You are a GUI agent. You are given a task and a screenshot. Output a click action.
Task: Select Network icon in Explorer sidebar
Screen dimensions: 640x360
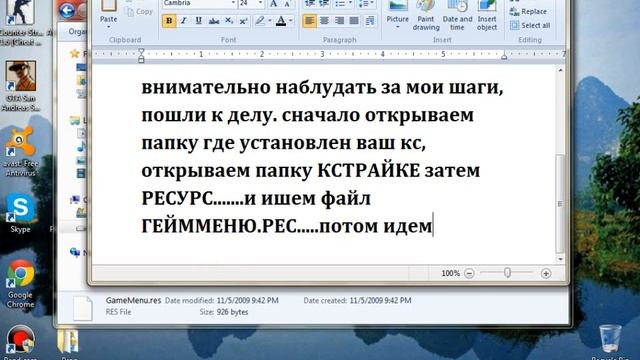point(75,252)
